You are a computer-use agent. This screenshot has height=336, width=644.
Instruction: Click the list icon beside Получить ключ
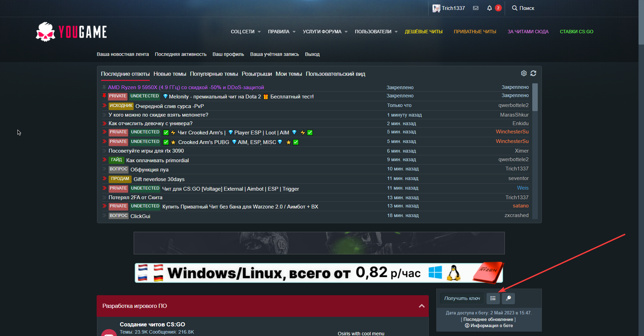pos(493,298)
